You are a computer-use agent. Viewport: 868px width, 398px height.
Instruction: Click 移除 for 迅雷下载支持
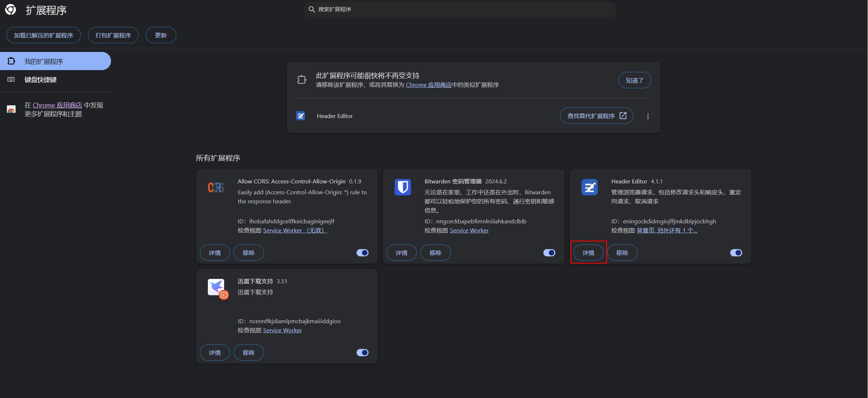click(248, 353)
